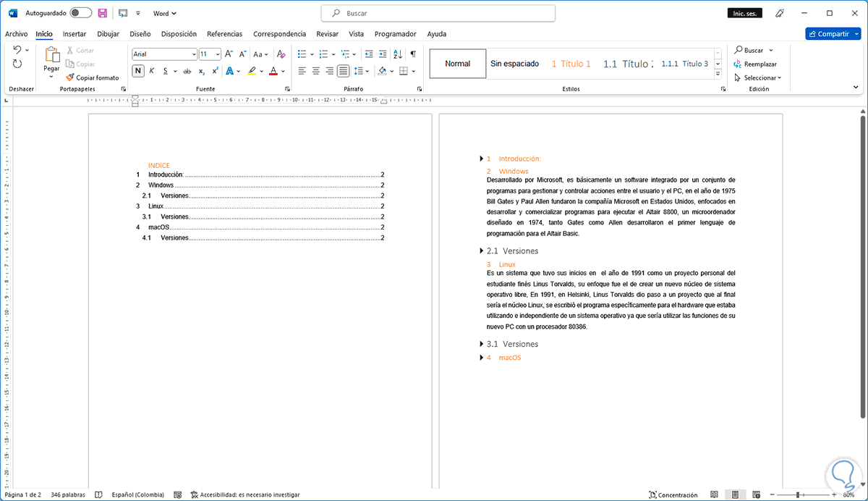The image size is (868, 501).
Task: Click the Buscar search box in title bar
Action: [x=438, y=13]
